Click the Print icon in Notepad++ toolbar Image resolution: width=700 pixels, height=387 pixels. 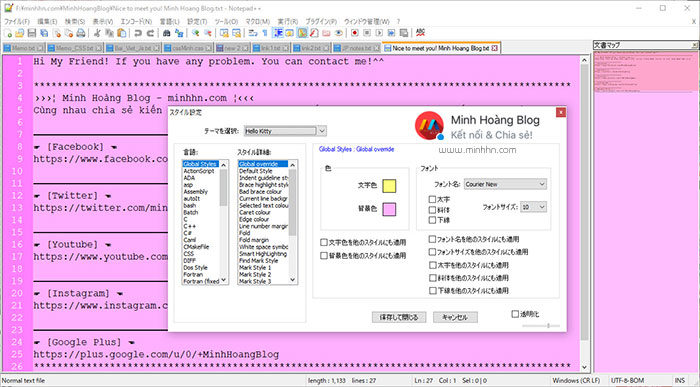[81, 33]
